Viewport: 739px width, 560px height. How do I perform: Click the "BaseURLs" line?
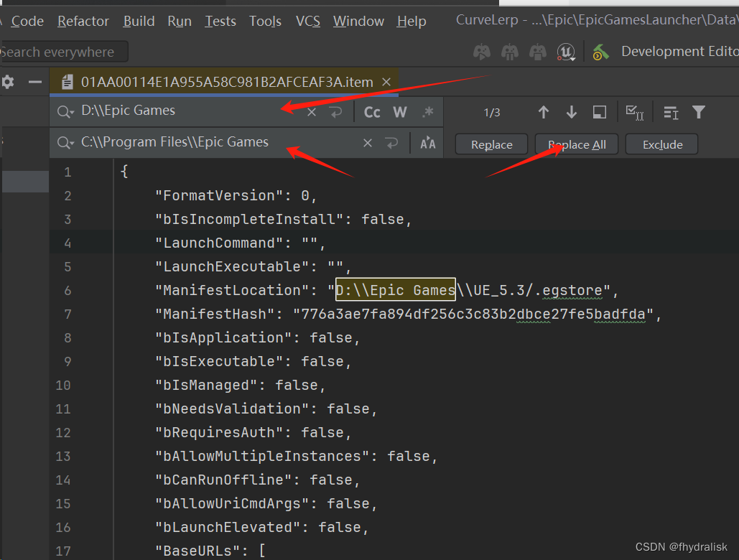[x=210, y=551]
